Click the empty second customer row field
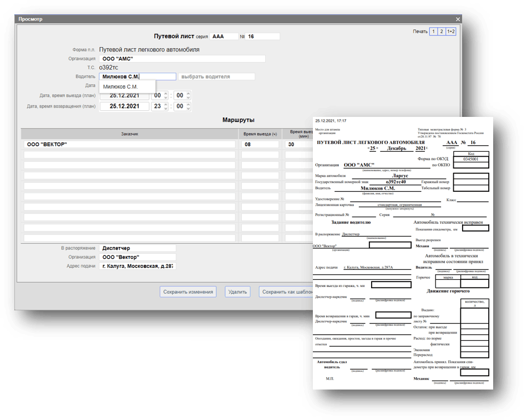Image resolution: width=527 pixels, height=420 pixels. coord(129,155)
